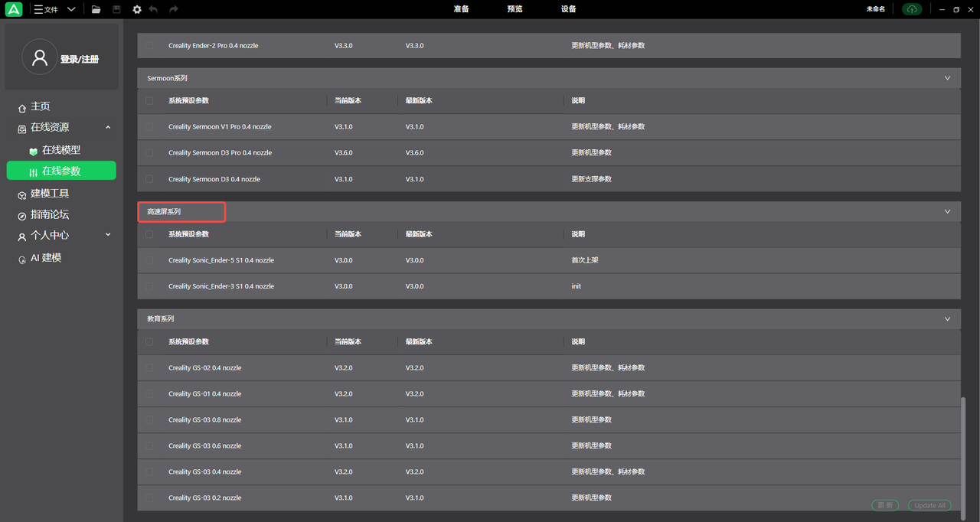Switch to the 设备 tab
Screen dimensions: 980x522
coord(568,9)
